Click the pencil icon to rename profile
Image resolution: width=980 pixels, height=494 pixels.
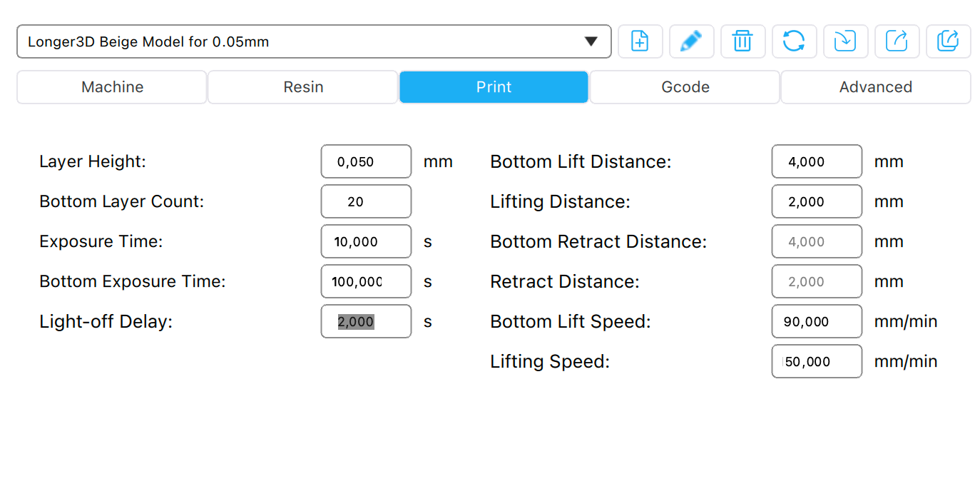click(x=691, y=41)
